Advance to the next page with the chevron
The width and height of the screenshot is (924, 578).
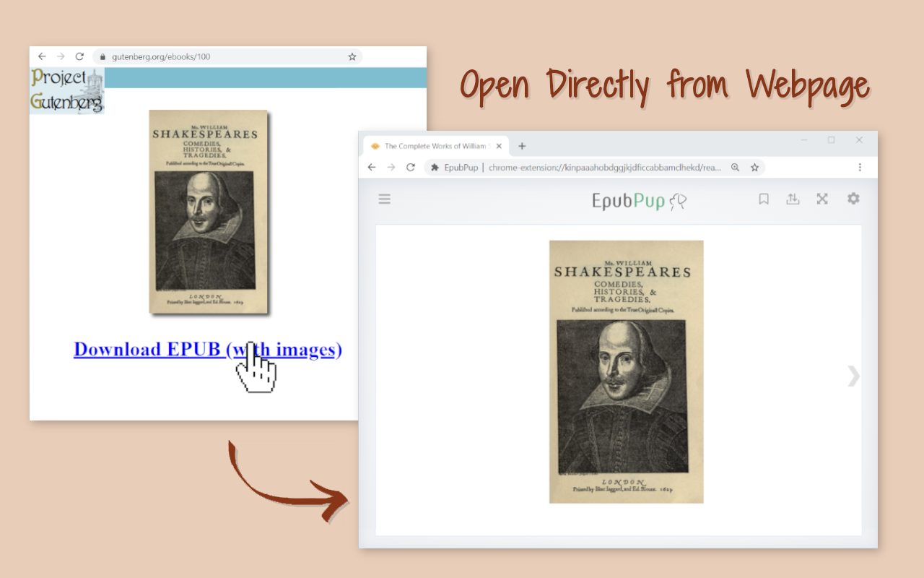click(853, 376)
